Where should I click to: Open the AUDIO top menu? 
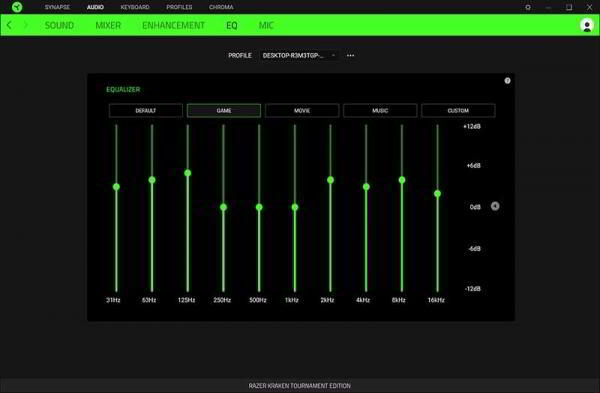click(95, 7)
